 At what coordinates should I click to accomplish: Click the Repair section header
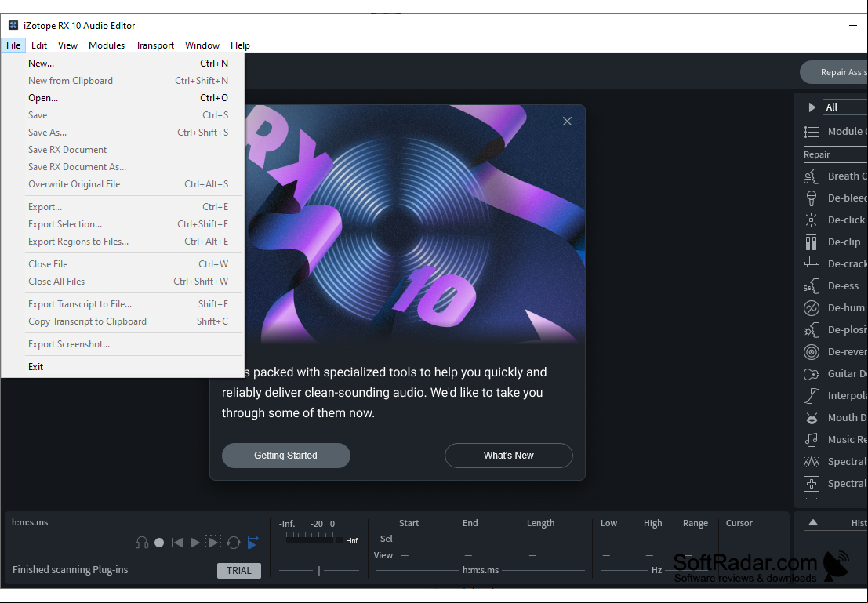click(816, 154)
